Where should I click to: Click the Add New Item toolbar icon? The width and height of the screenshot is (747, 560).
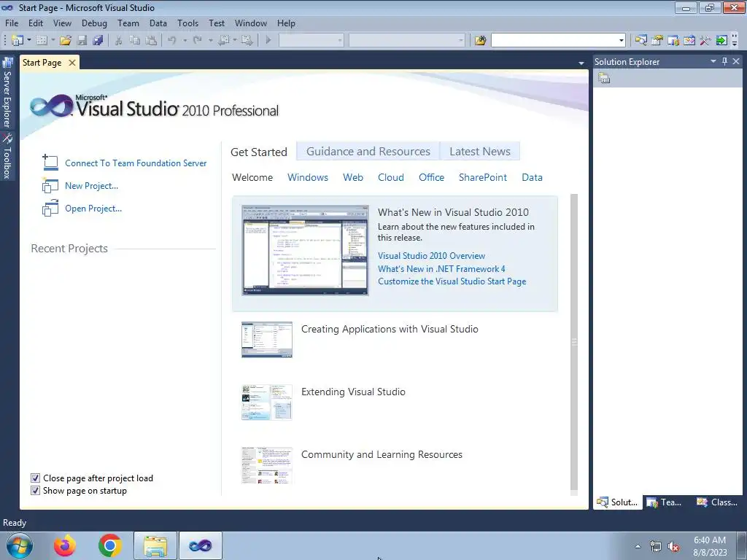point(42,41)
